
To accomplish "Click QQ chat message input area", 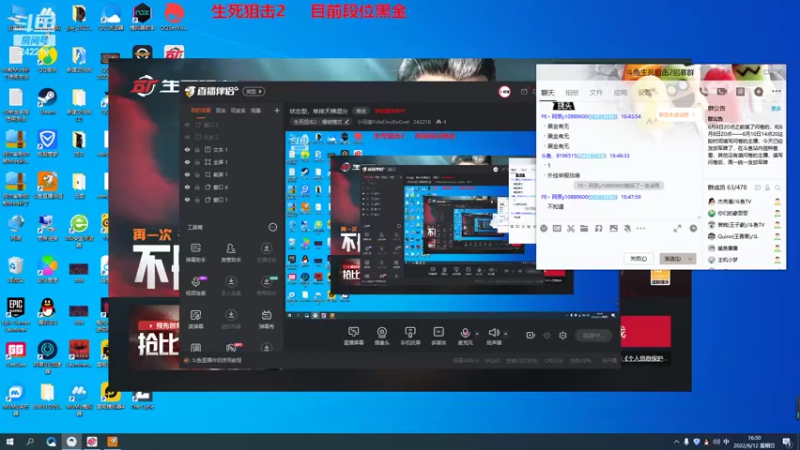I will 617,243.
